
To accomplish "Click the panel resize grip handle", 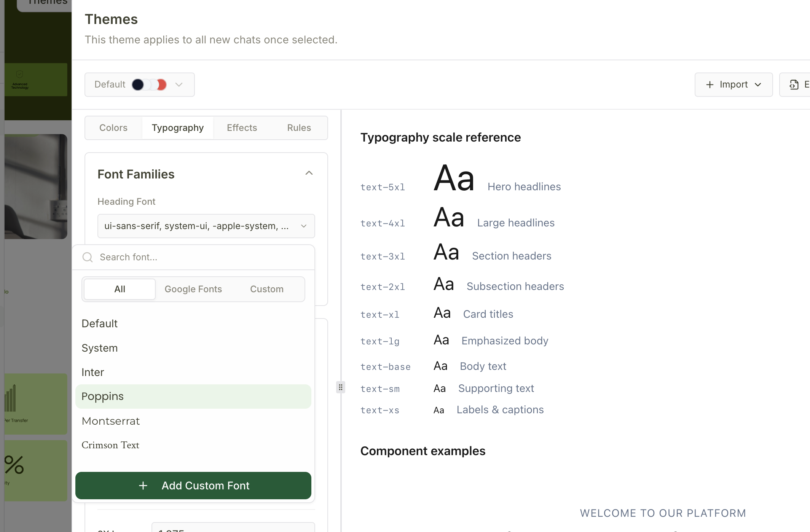I will (340, 387).
